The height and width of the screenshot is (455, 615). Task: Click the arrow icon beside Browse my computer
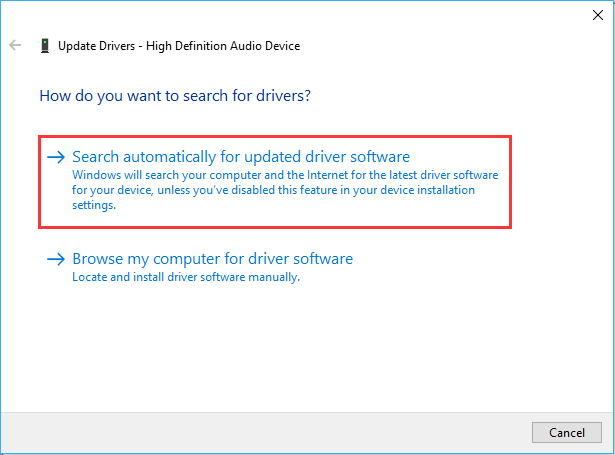pyautogui.click(x=57, y=259)
